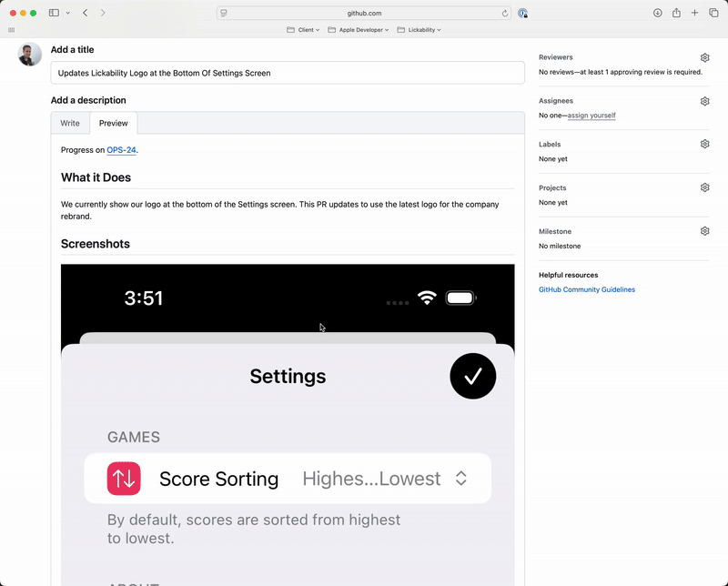Viewport: 728px width, 586px height.
Task: Click the Helpful resources heading
Action: tap(568, 275)
